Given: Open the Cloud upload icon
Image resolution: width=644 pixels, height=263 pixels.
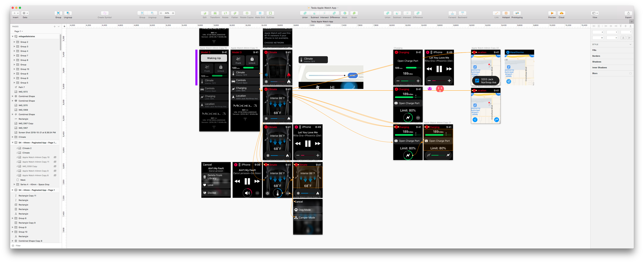Looking at the screenshot, I should coord(562,13).
